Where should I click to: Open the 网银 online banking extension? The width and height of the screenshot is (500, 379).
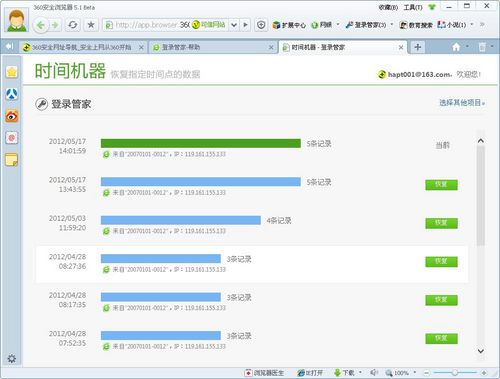(x=322, y=25)
